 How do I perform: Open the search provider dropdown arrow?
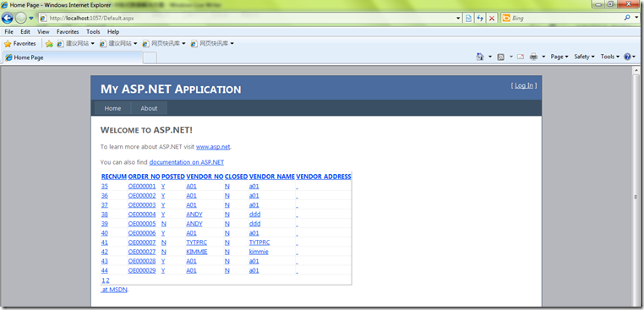click(x=636, y=19)
